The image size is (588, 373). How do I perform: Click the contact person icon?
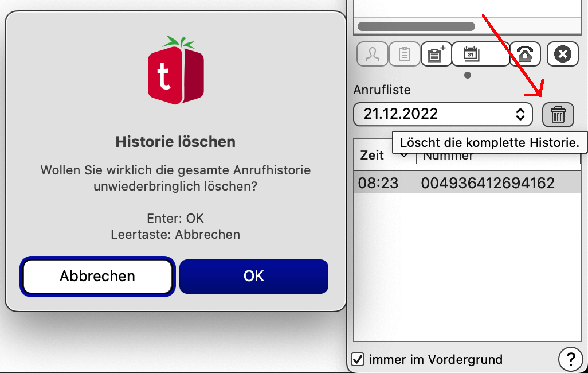pos(373,54)
